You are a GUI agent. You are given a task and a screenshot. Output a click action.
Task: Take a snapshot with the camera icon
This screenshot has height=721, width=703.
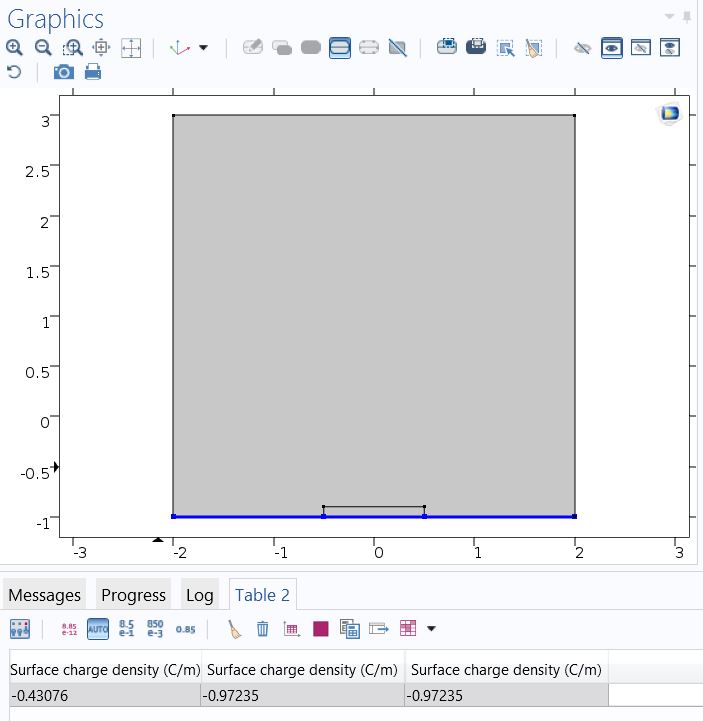[x=63, y=72]
